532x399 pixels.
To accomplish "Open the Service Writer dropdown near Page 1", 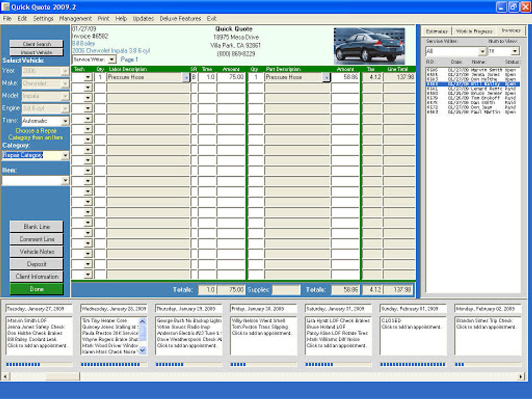I will click(112, 59).
